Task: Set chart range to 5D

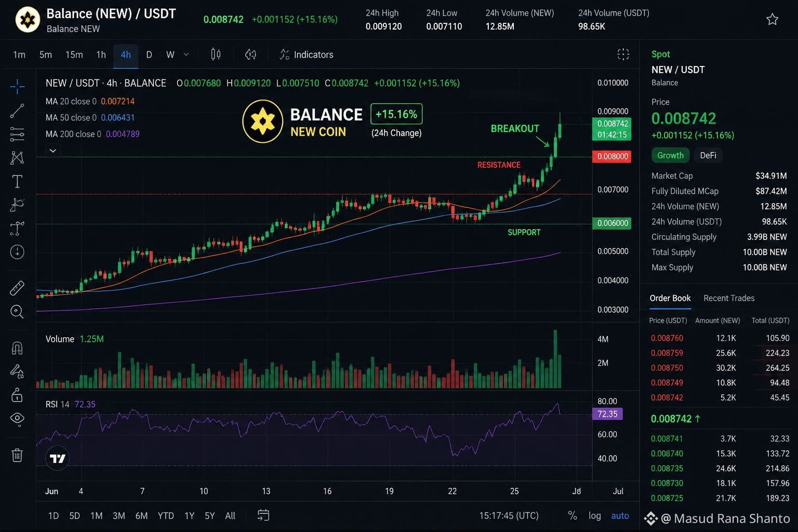Action: coord(75,515)
